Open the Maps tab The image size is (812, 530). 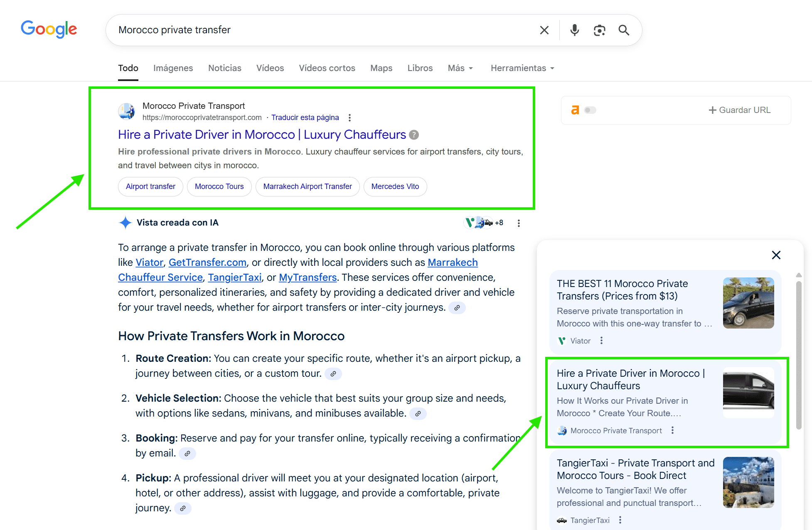tap(381, 68)
